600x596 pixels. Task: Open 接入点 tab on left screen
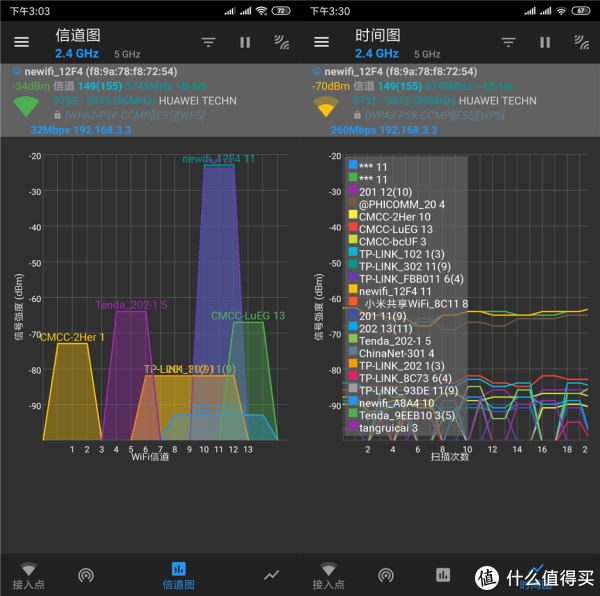click(28, 576)
